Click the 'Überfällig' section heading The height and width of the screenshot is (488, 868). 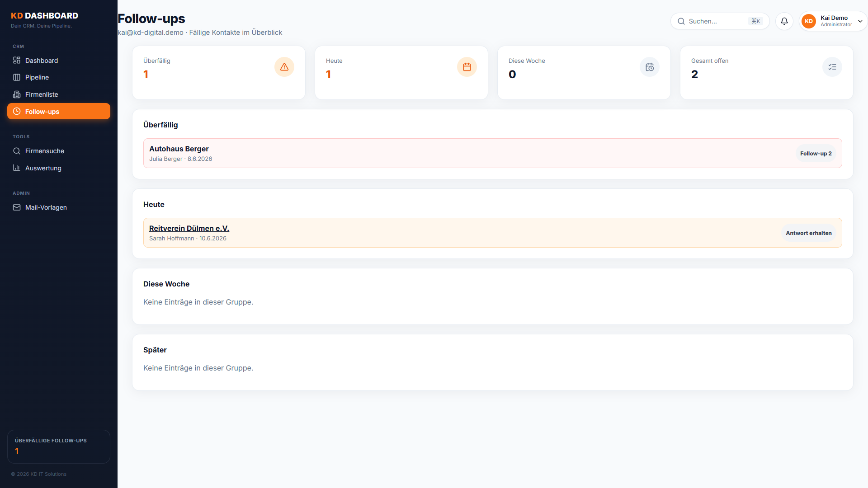(x=160, y=125)
